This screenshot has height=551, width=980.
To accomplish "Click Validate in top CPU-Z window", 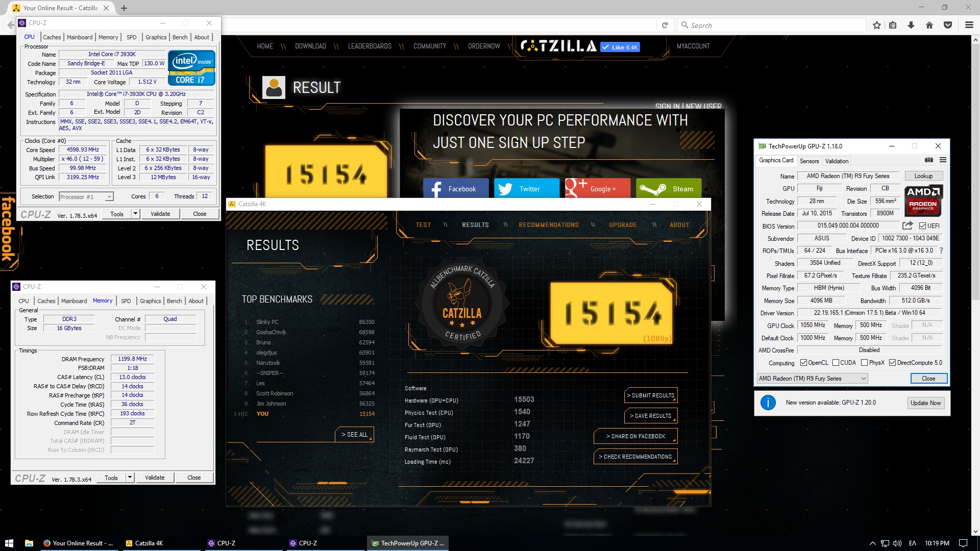I will click(160, 214).
